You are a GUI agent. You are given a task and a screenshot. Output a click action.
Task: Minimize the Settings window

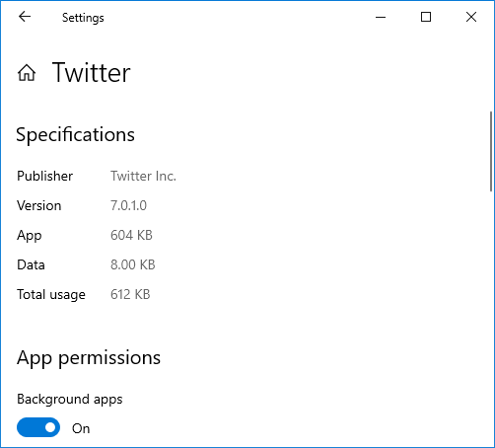(x=381, y=17)
